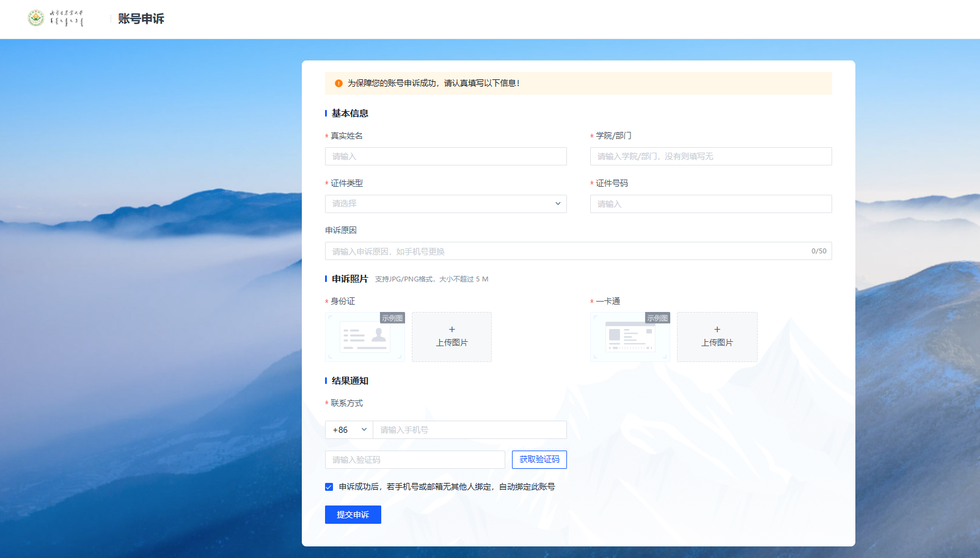Submit the appeal with 提交申诉 button
The height and width of the screenshot is (558, 980).
pos(353,515)
